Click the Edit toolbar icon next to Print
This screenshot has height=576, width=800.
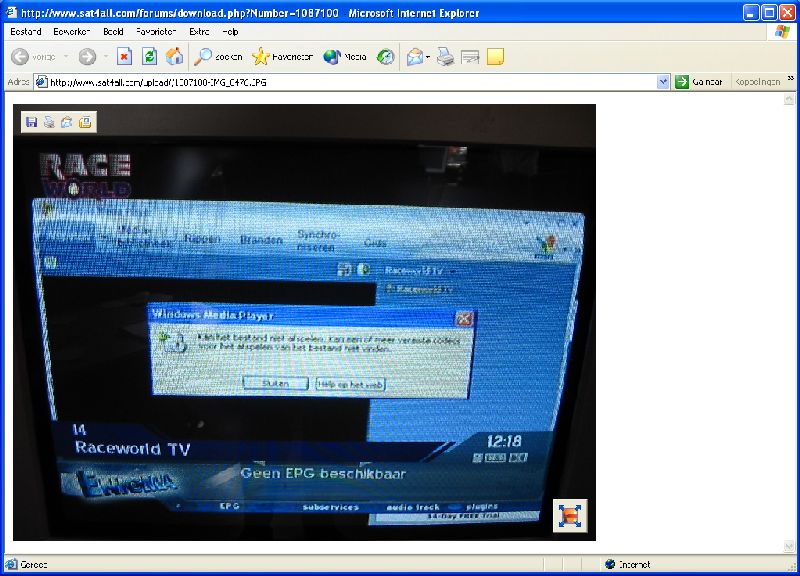click(470, 57)
